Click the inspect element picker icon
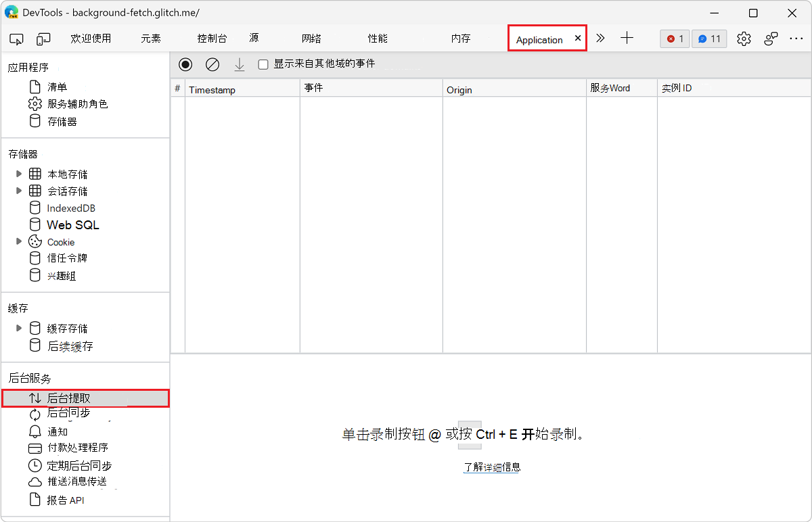Image resolution: width=812 pixels, height=522 pixels. click(16, 39)
